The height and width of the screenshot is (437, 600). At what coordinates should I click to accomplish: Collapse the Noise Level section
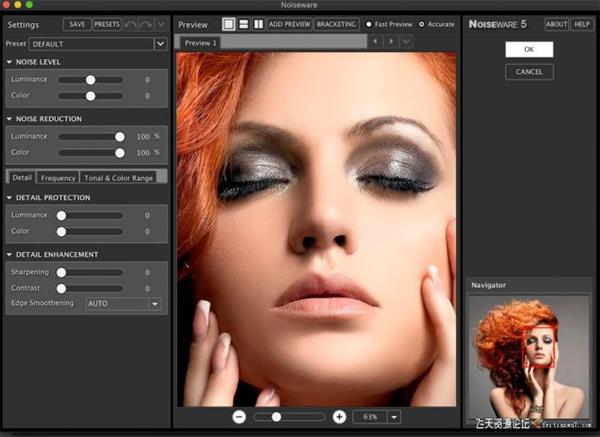9,62
